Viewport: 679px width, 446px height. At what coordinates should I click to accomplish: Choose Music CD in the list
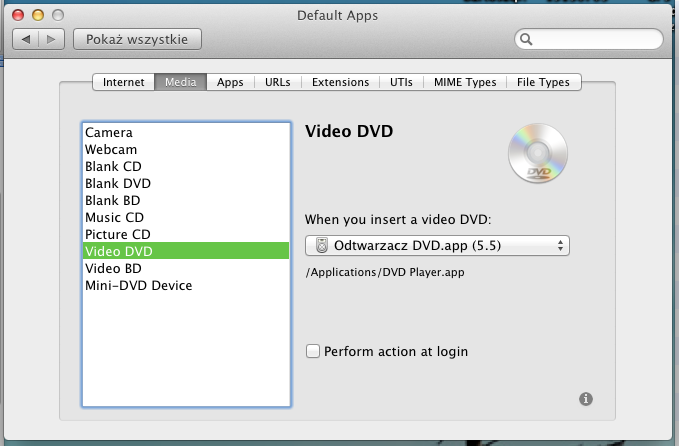tap(114, 217)
